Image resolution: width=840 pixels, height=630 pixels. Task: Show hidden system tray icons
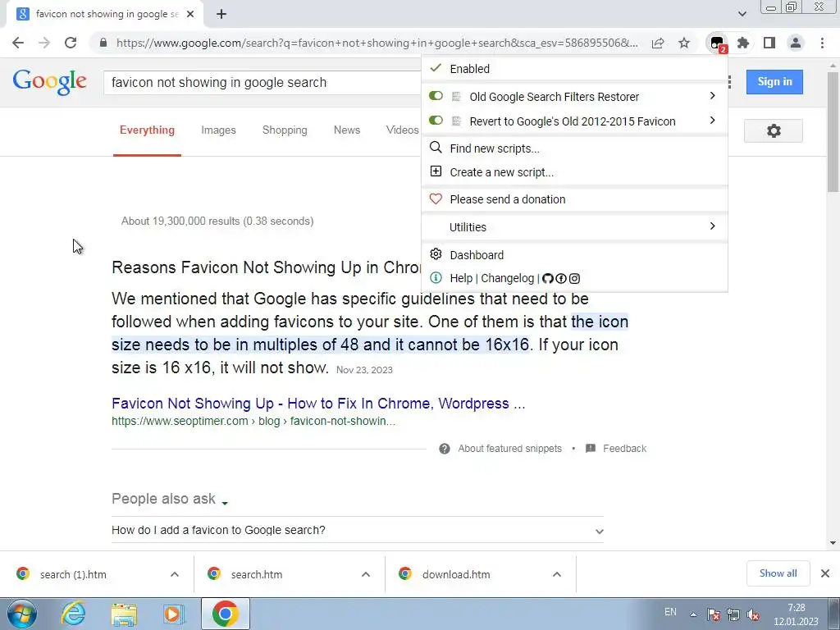(693, 614)
